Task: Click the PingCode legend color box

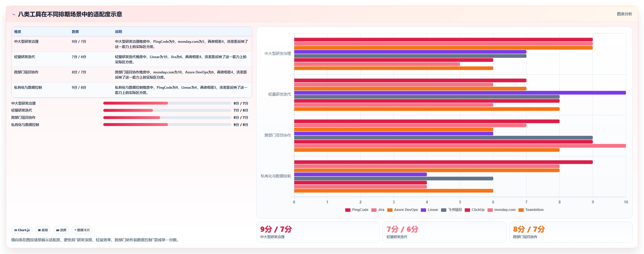Action: click(x=348, y=210)
